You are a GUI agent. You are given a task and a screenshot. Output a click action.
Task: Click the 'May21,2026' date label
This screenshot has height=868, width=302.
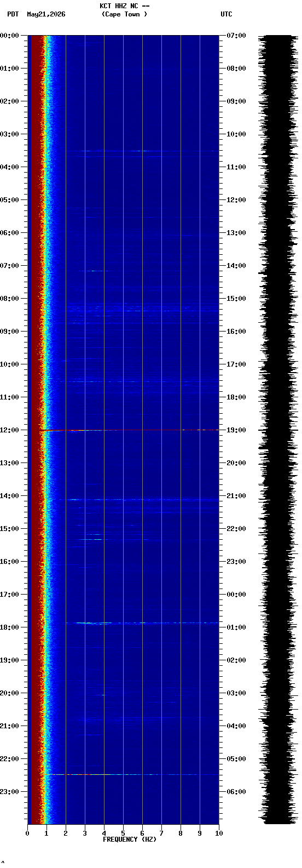click(46, 14)
